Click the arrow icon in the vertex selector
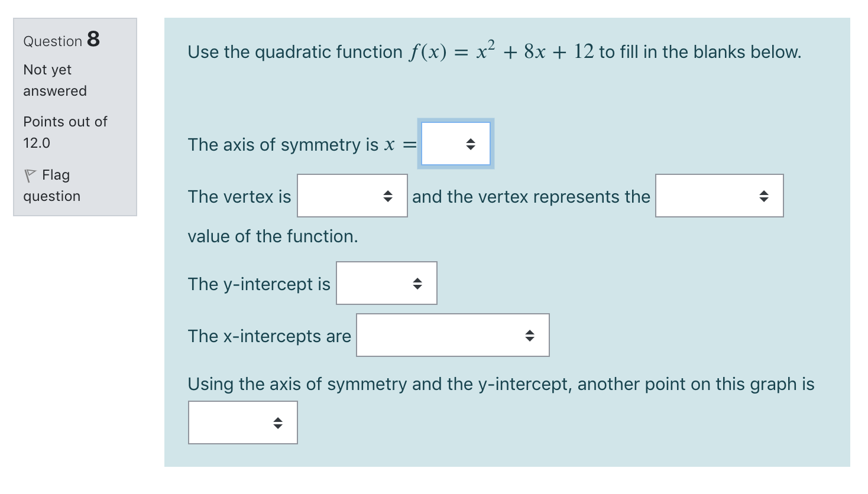Screen dimensions: 868x494 click(388, 196)
